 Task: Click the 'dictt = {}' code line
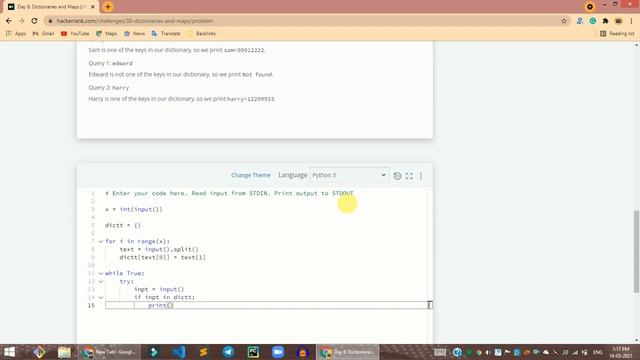[123, 225]
